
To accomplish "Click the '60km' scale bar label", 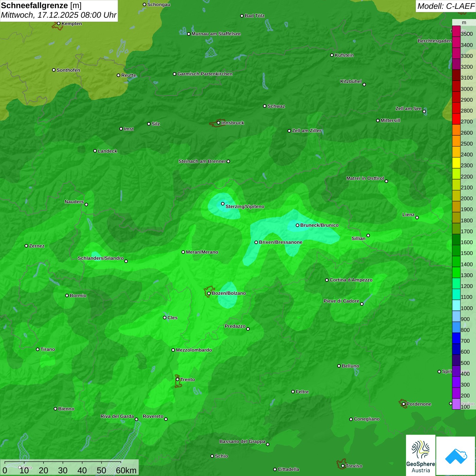I will (126, 470).
